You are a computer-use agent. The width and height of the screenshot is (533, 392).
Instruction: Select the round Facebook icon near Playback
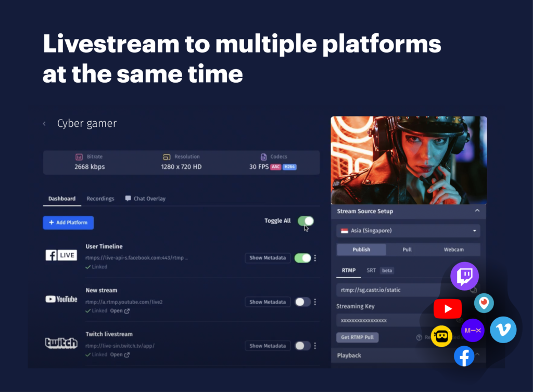(464, 357)
